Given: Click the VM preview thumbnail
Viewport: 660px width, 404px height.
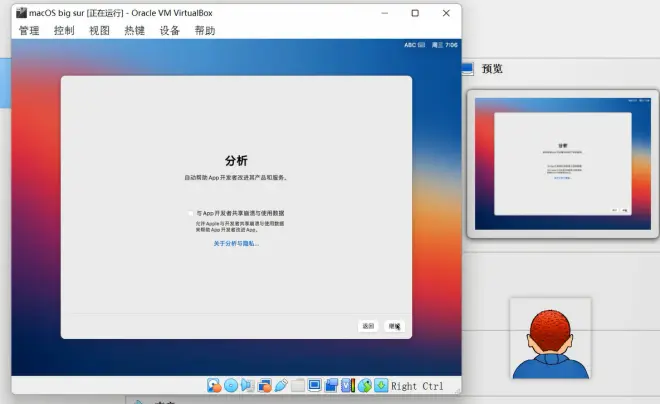Looking at the screenshot, I should pos(563,164).
